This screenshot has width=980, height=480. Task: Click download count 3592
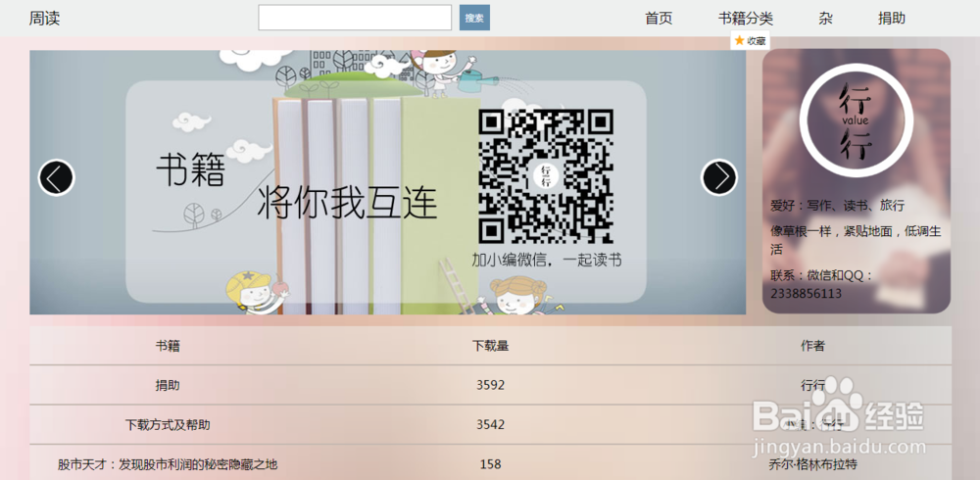pos(491,386)
